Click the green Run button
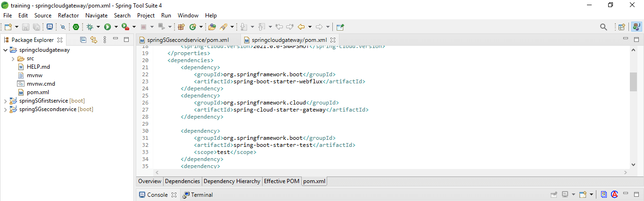 pos(107,27)
